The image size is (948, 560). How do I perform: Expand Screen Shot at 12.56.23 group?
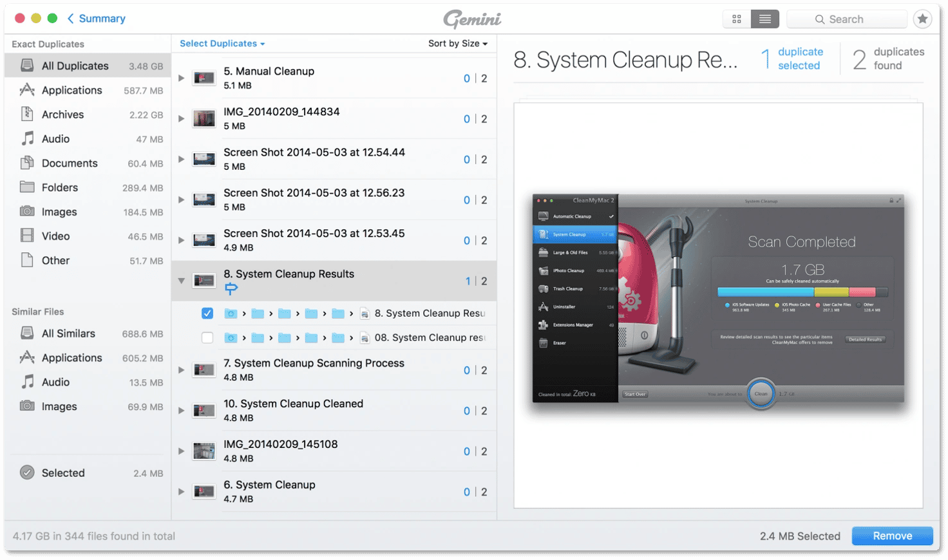[x=182, y=200]
